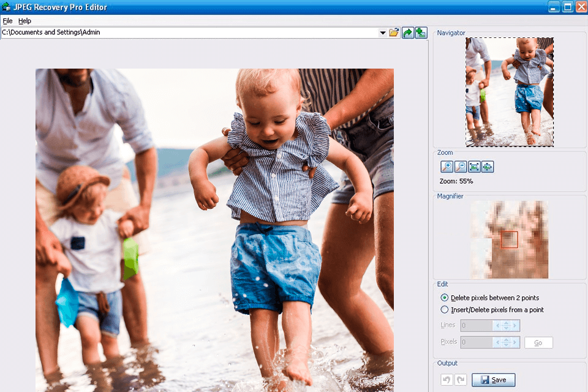Image resolution: width=588 pixels, height=392 pixels.
Task: Click the add image toolbar icon
Action: coord(421,32)
